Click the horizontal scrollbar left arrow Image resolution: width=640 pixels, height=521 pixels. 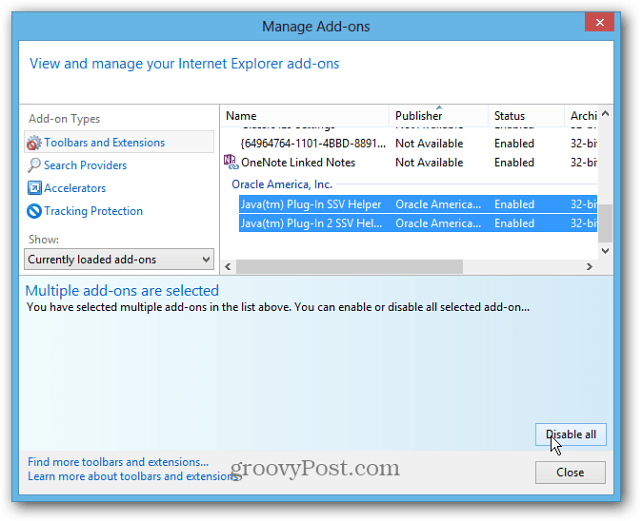point(228,267)
